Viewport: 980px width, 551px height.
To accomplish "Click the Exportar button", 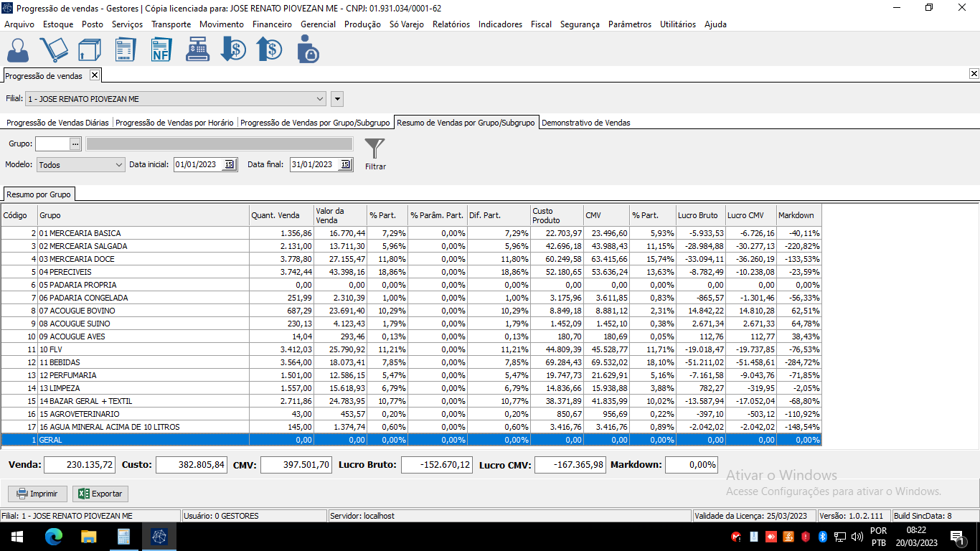I will pyautogui.click(x=100, y=494).
